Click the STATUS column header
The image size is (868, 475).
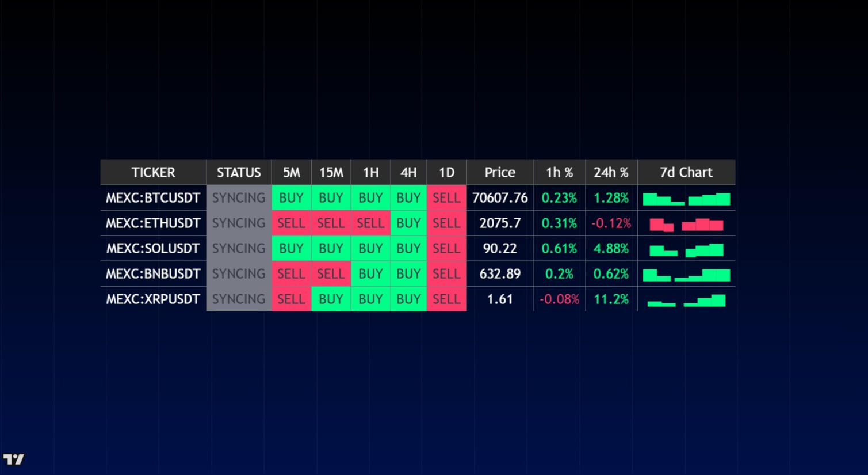[x=239, y=172]
